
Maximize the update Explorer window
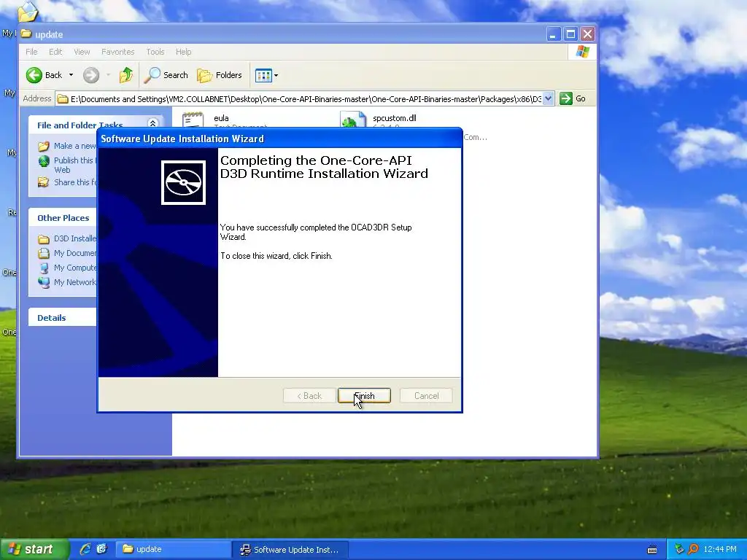point(570,34)
